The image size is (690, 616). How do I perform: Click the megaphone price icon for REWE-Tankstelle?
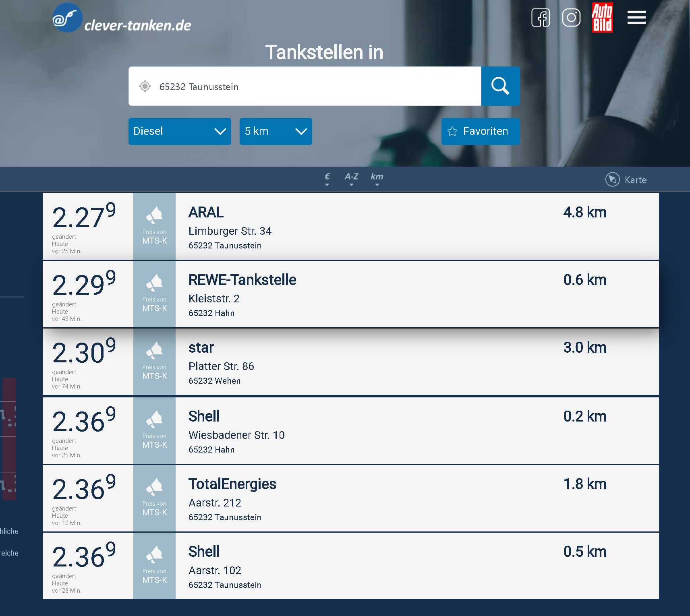pos(154,283)
